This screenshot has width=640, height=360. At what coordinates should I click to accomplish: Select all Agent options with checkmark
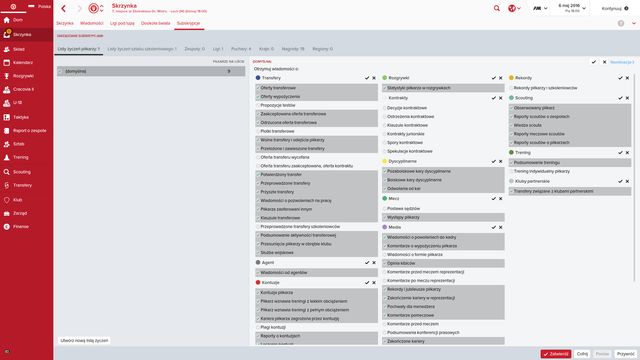367,263
